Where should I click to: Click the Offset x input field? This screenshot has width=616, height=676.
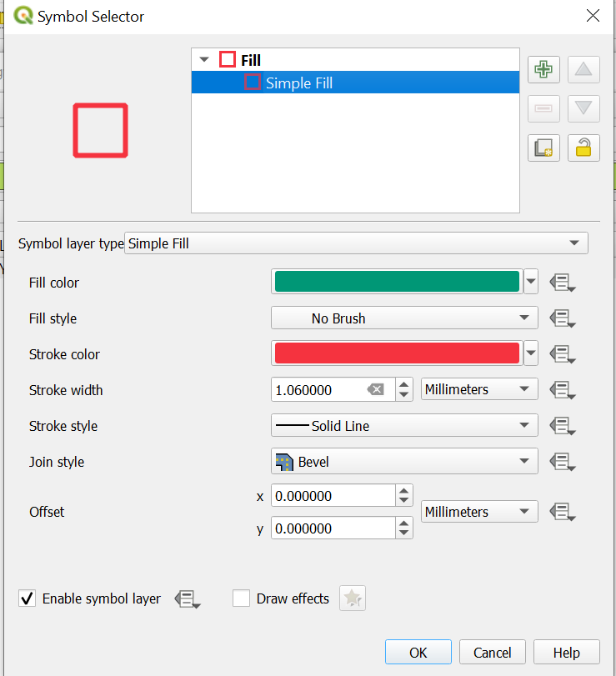point(333,496)
